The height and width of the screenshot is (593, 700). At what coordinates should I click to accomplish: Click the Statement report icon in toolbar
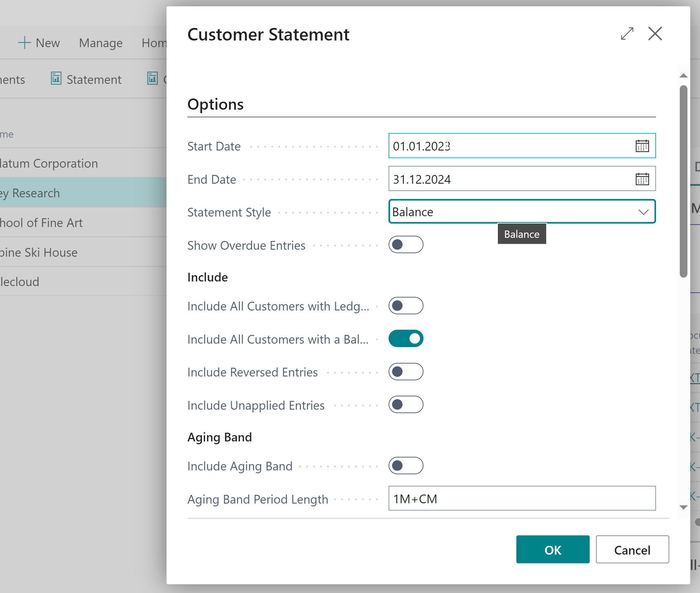56,79
